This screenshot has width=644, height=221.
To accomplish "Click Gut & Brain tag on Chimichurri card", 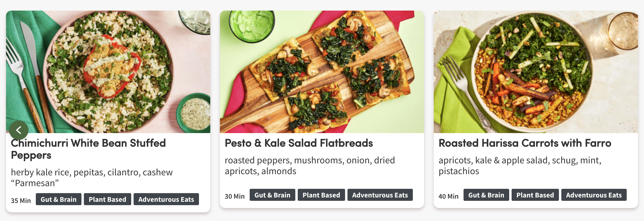I will click(58, 199).
